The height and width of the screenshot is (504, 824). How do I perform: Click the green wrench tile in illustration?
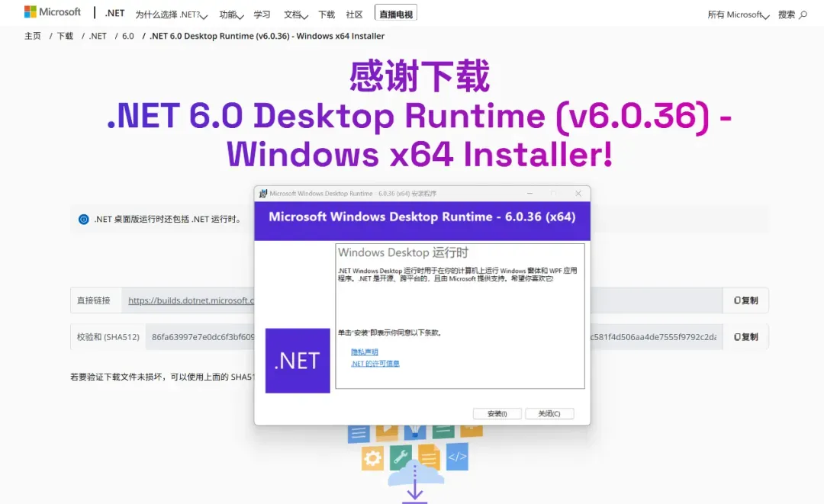coord(401,457)
